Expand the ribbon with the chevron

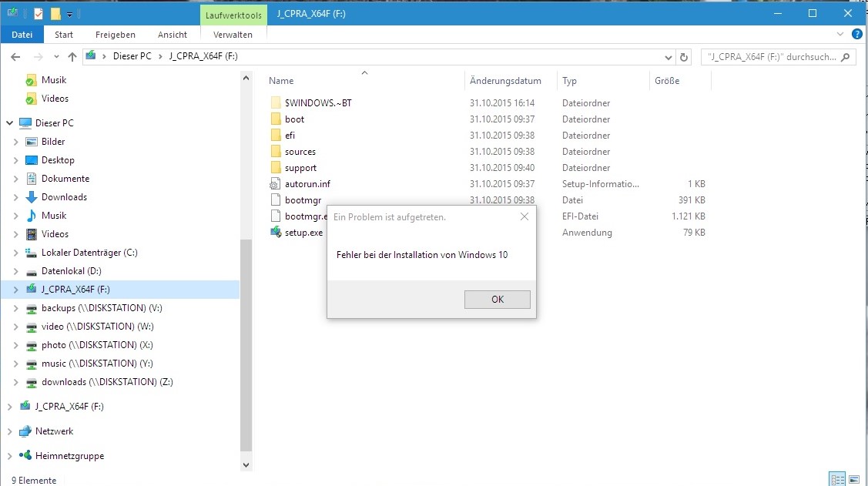point(840,35)
